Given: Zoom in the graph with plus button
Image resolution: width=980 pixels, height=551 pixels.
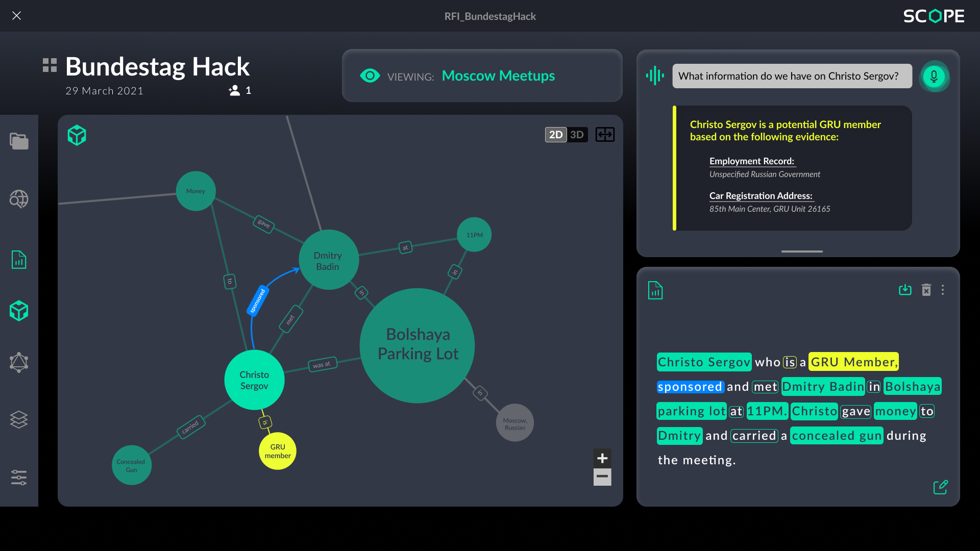Looking at the screenshot, I should tap(602, 458).
